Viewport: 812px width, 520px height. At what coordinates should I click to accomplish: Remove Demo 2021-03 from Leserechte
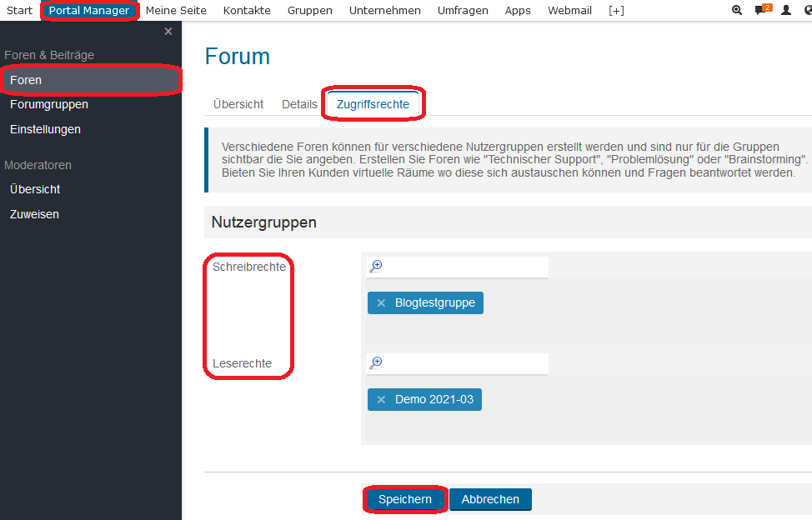(381, 400)
